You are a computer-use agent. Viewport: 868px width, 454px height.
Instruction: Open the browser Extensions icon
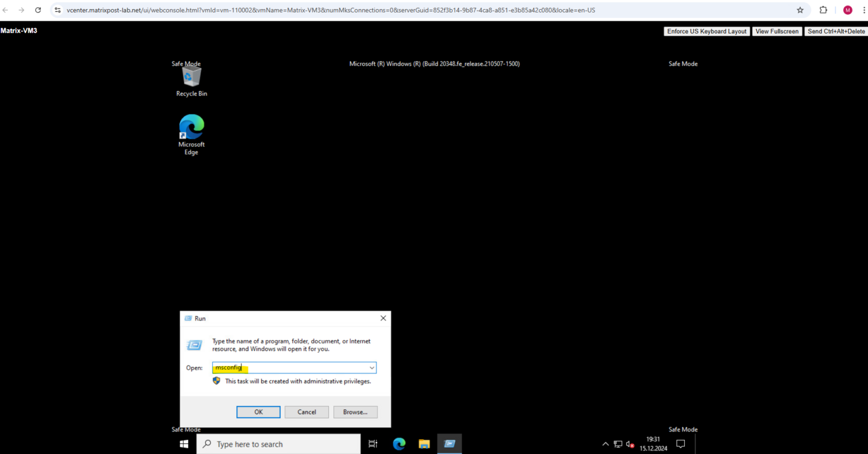click(823, 10)
